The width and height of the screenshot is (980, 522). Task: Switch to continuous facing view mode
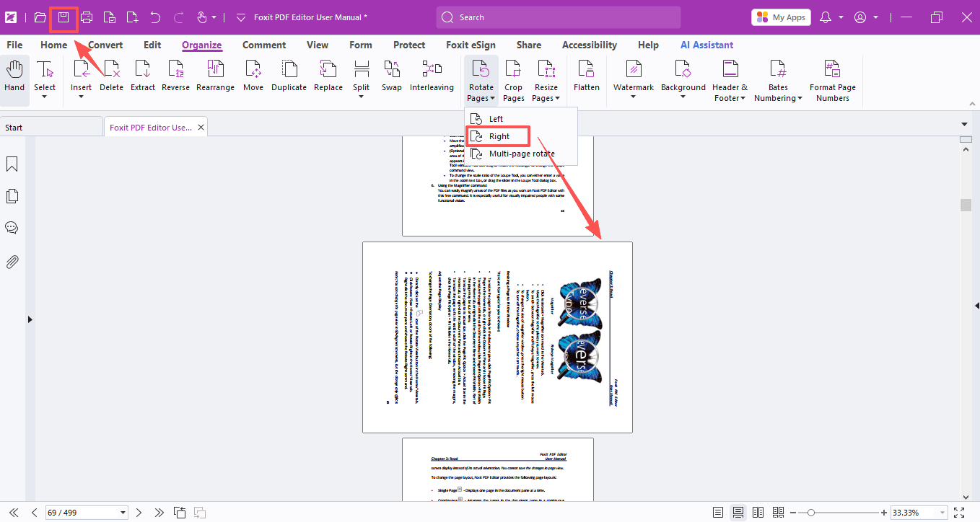(x=778, y=513)
